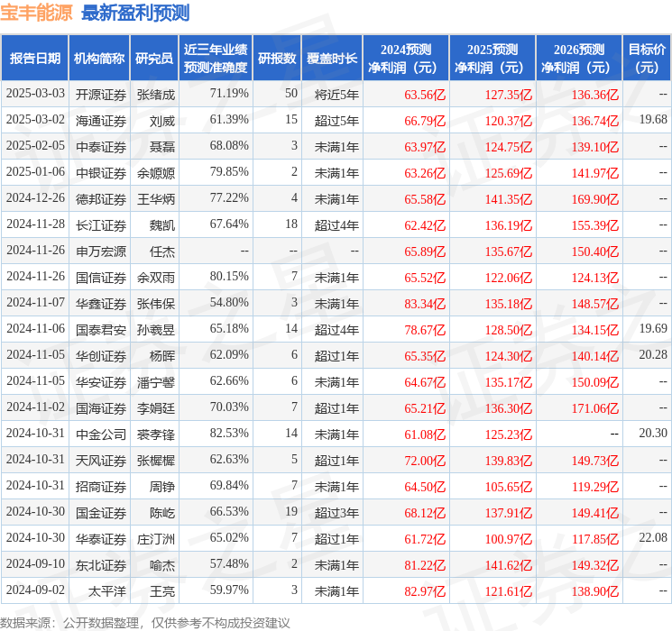Click date cell 2024-12-26
The width and height of the screenshot is (672, 631).
(x=35, y=198)
